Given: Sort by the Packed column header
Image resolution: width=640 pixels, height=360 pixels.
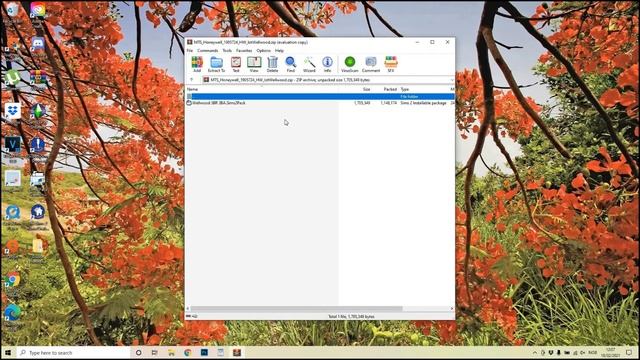Looking at the screenshot, I should click(x=390, y=89).
